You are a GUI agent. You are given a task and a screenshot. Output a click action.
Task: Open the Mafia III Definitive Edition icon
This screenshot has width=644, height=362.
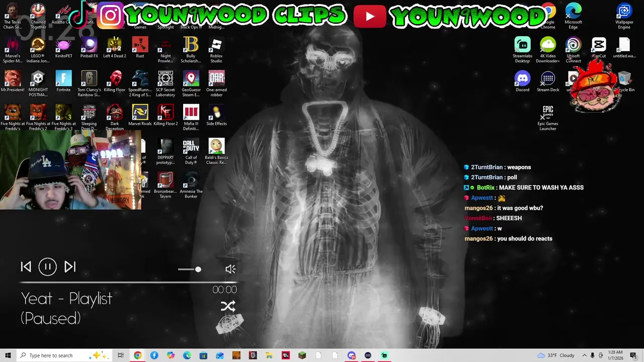191,118
